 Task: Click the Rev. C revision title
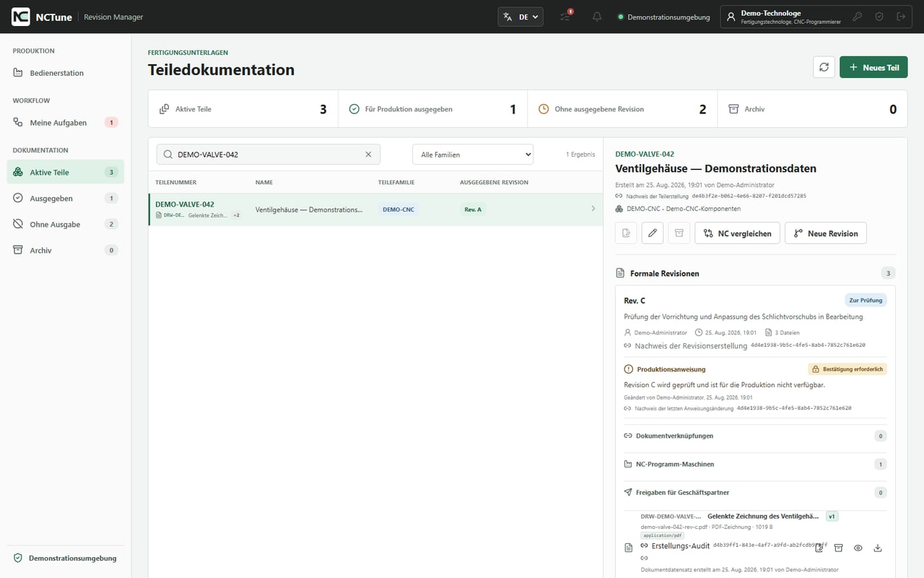pos(635,301)
